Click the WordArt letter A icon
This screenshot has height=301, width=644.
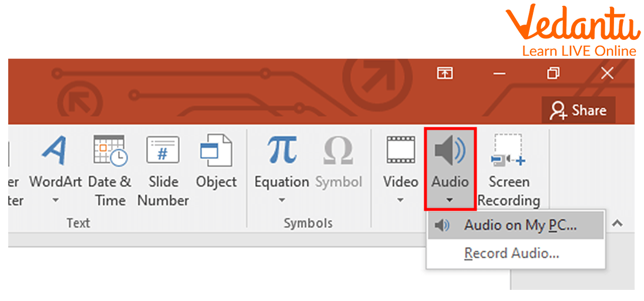[x=56, y=151]
